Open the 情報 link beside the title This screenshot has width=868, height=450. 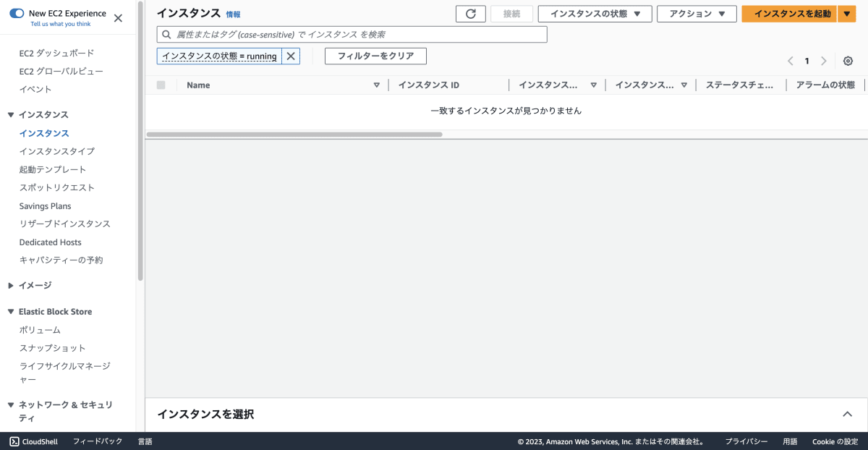coord(233,14)
